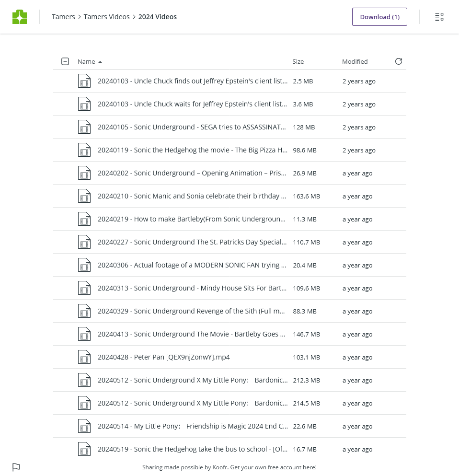This screenshot has width=459, height=476.
Task: Click the file icon for the 212.3 MB row
Action: (84, 380)
